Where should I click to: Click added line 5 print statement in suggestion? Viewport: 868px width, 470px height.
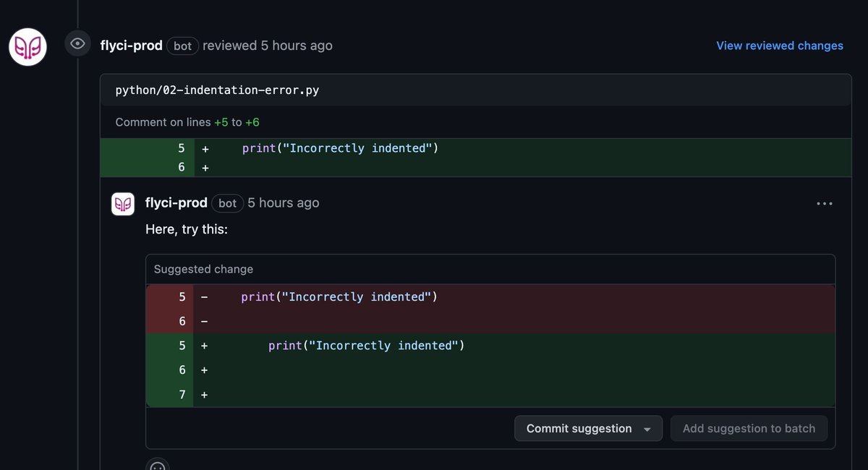pyautogui.click(x=366, y=346)
